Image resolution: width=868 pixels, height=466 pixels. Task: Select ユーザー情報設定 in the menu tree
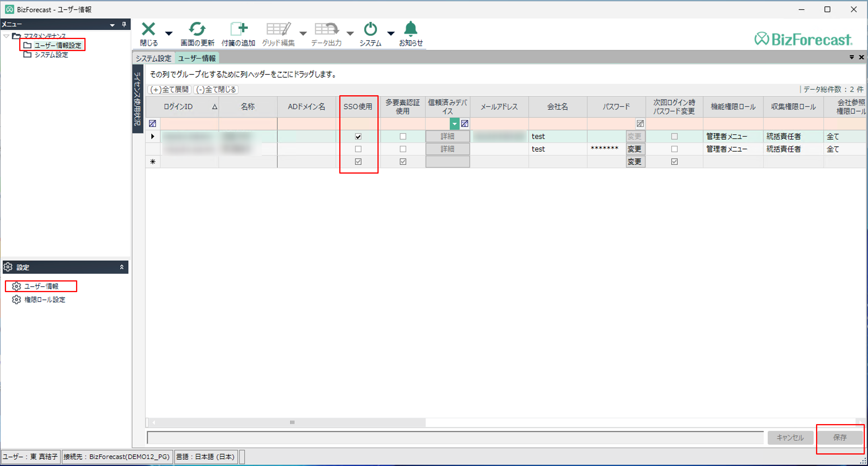tap(58, 45)
